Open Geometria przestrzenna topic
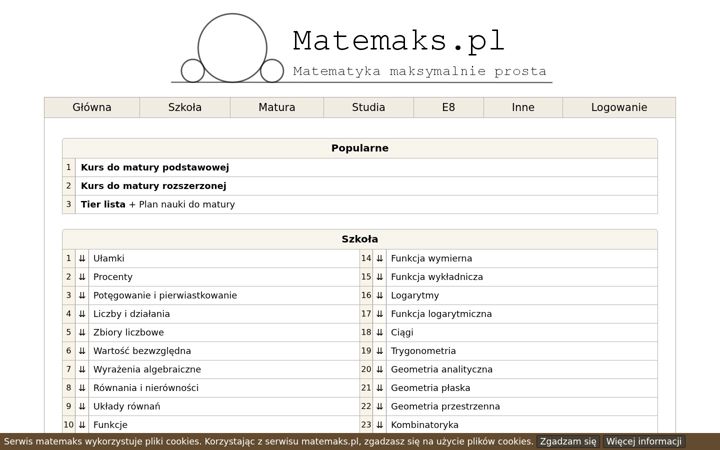Screen dimensions: 720x450 [x=445, y=406]
